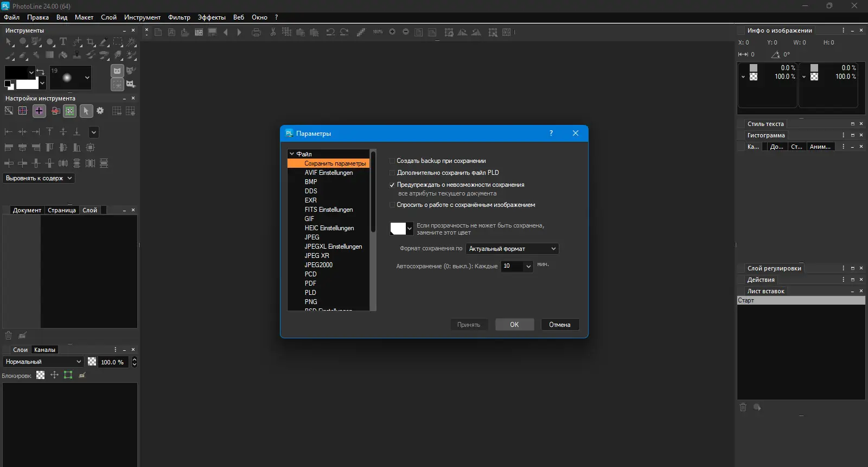Click the Zoom In plus icon
The height and width of the screenshot is (467, 868).
point(392,32)
